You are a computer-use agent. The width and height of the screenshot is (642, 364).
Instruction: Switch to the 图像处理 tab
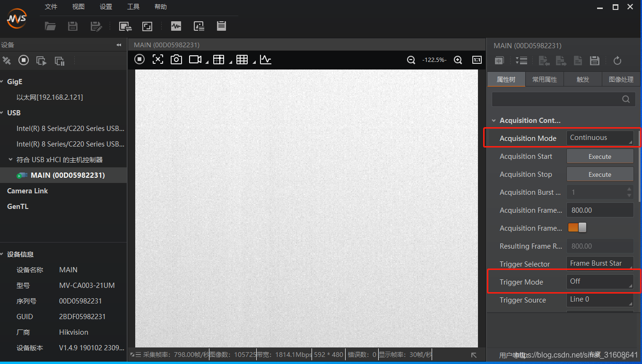[621, 79]
